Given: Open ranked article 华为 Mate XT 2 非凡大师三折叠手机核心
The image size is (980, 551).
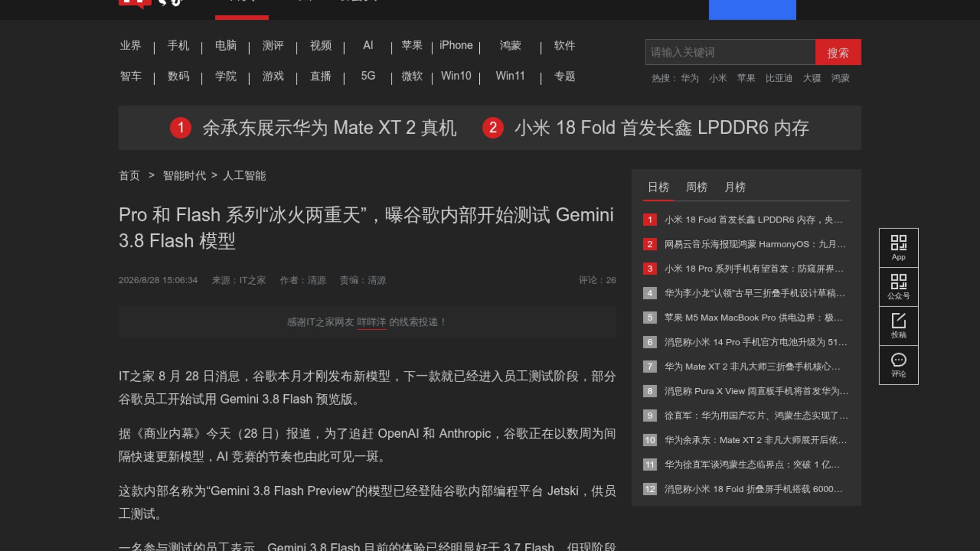Looking at the screenshot, I should [x=752, y=367].
